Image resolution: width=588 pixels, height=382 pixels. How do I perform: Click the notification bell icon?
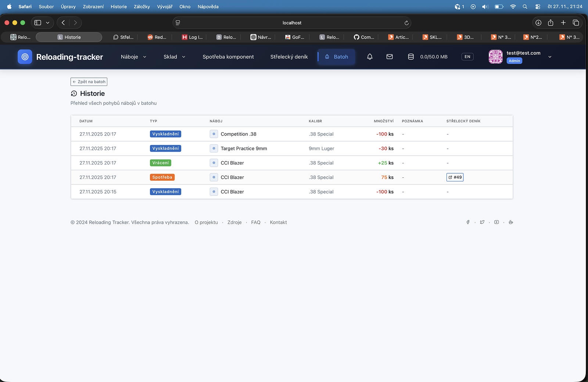pyautogui.click(x=370, y=57)
